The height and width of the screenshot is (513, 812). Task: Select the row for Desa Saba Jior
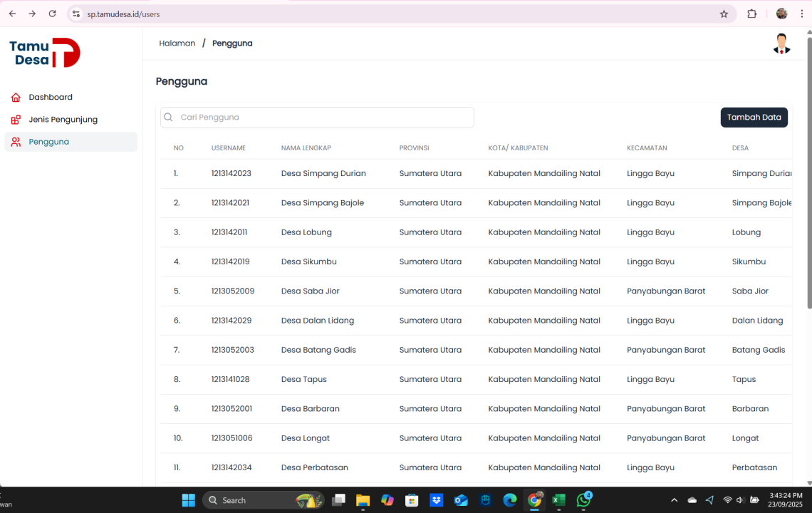[310, 291]
